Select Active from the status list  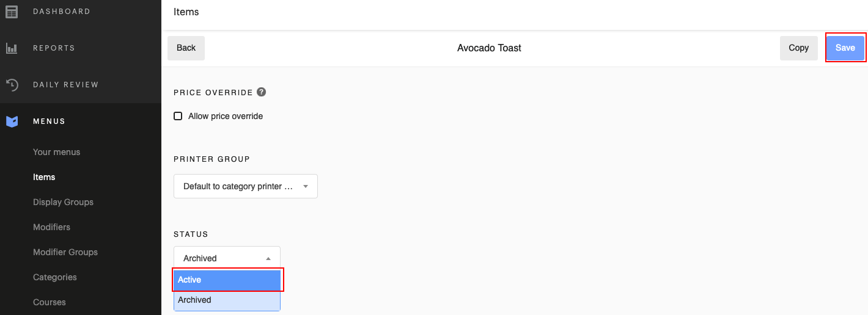227,280
